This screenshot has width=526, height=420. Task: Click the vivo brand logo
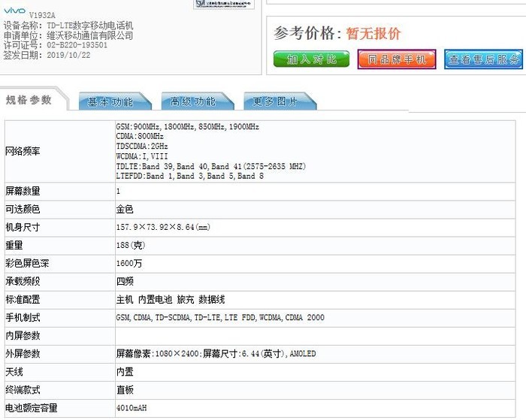14,11
